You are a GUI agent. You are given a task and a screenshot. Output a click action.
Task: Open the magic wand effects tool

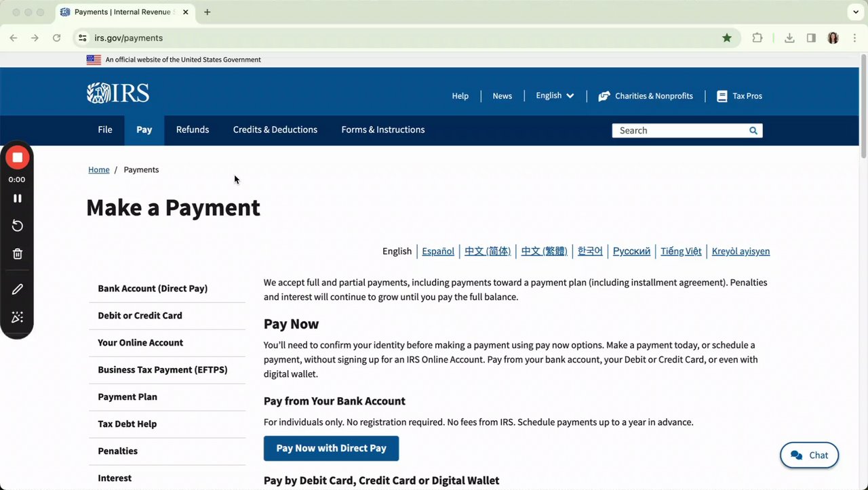[18, 317]
